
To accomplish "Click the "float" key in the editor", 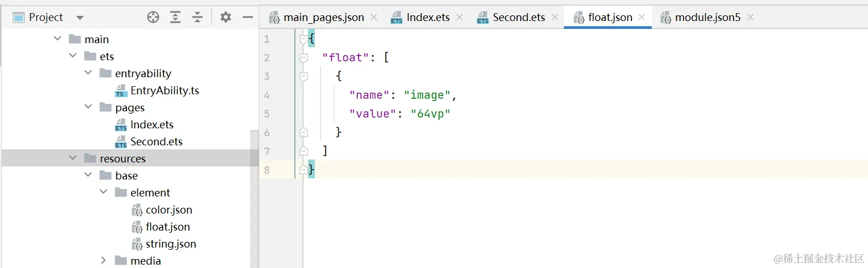I will pos(345,57).
